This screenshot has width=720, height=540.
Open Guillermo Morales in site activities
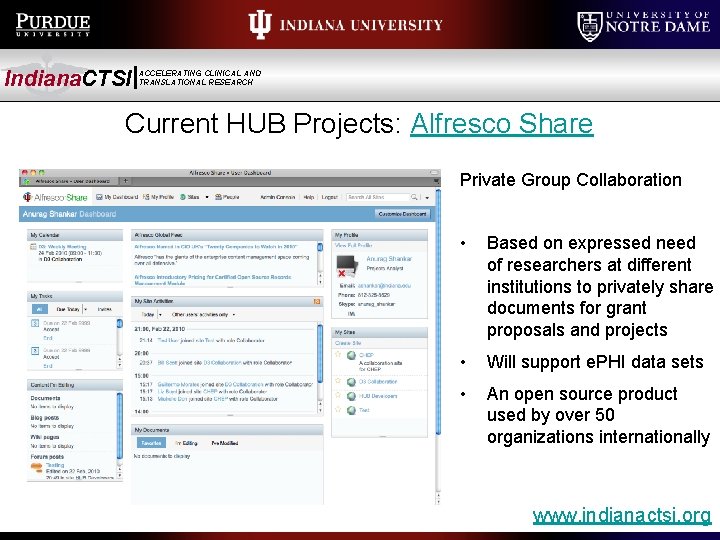click(x=180, y=384)
